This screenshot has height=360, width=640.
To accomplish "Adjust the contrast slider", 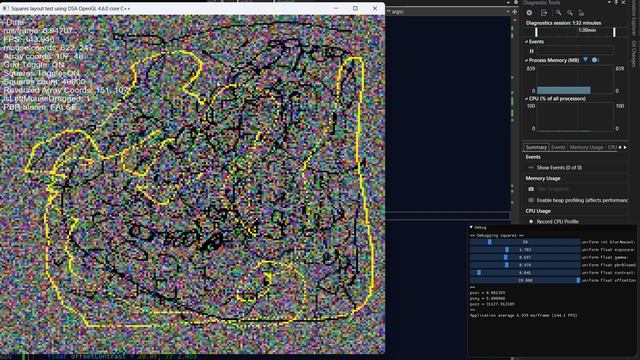I will pyautogui.click(x=525, y=273).
